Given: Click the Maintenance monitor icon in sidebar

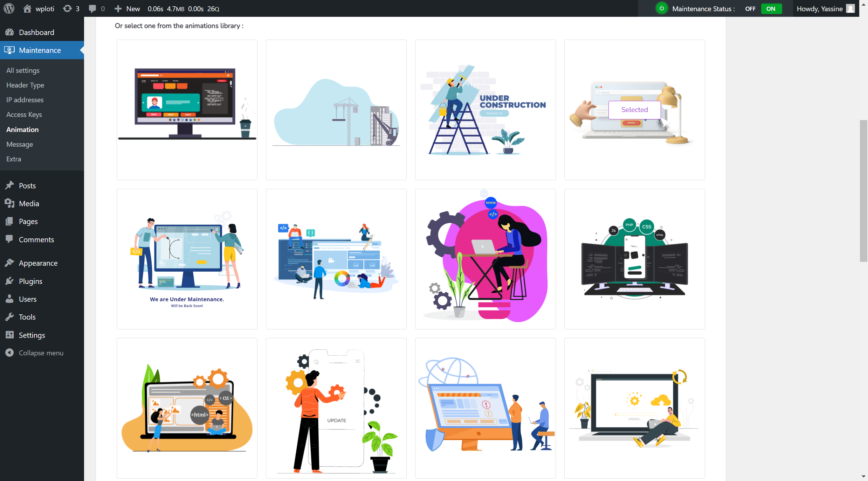Looking at the screenshot, I should coord(9,50).
